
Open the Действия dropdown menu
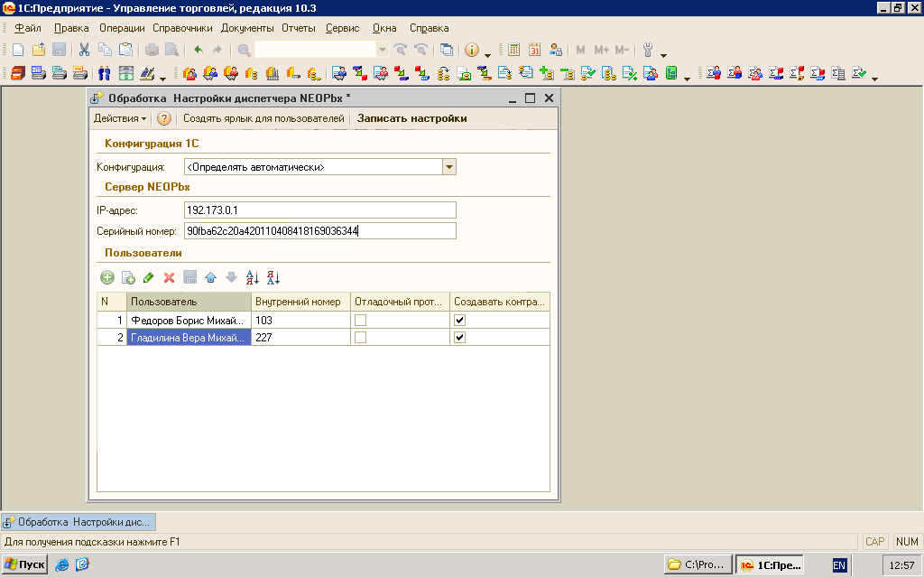tap(120, 118)
